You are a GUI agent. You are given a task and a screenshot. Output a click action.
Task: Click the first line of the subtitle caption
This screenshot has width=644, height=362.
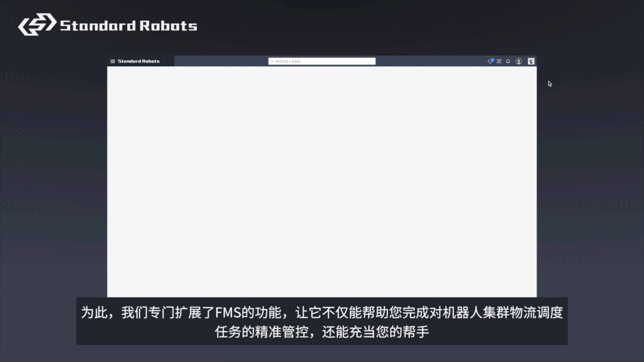click(x=322, y=313)
